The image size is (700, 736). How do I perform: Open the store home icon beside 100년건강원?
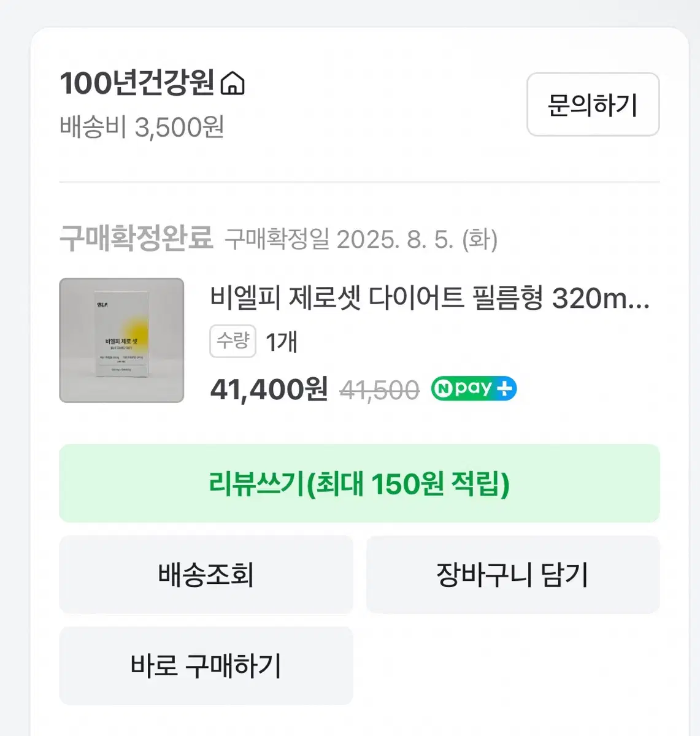[232, 83]
